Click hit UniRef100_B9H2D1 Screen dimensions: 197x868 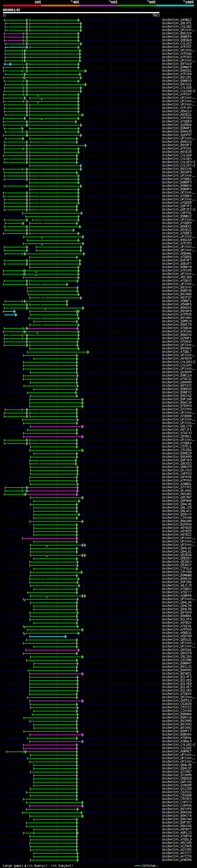tap(177, 71)
